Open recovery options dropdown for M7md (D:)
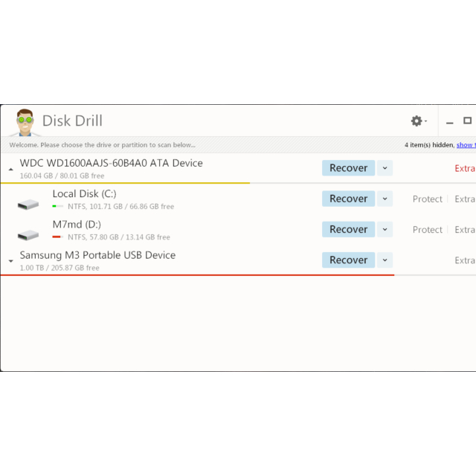Screen dimensions: 476x476 385,229
